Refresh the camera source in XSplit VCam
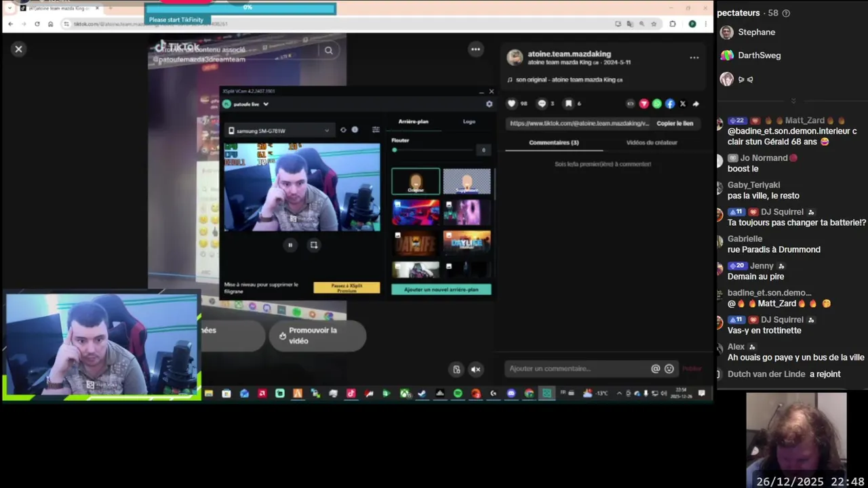This screenshot has width=868, height=488. click(343, 130)
